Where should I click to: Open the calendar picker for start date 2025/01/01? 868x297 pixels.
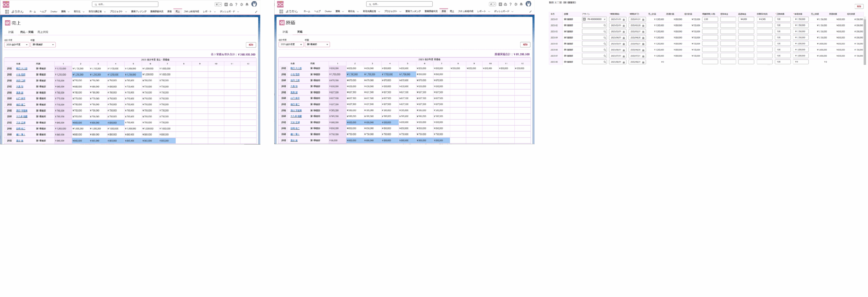coord(624,20)
